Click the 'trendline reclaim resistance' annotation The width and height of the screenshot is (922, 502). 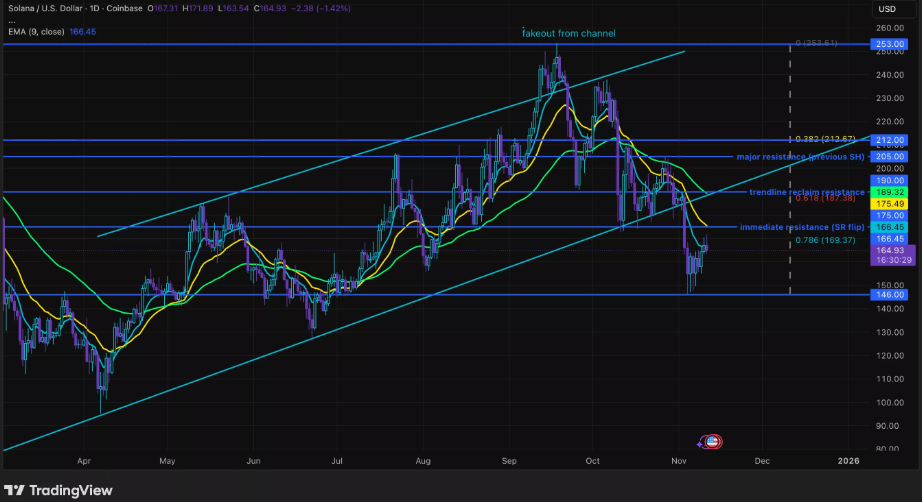point(806,191)
